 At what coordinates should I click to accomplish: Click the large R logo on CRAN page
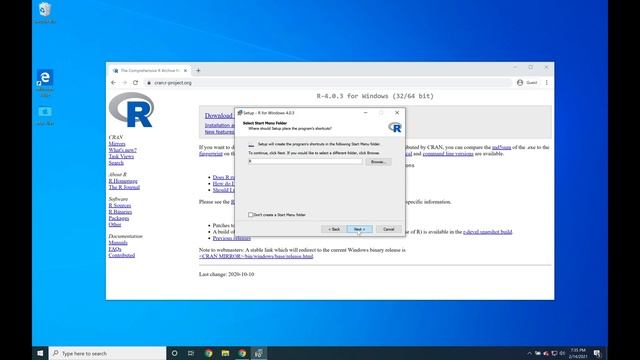coord(131,110)
